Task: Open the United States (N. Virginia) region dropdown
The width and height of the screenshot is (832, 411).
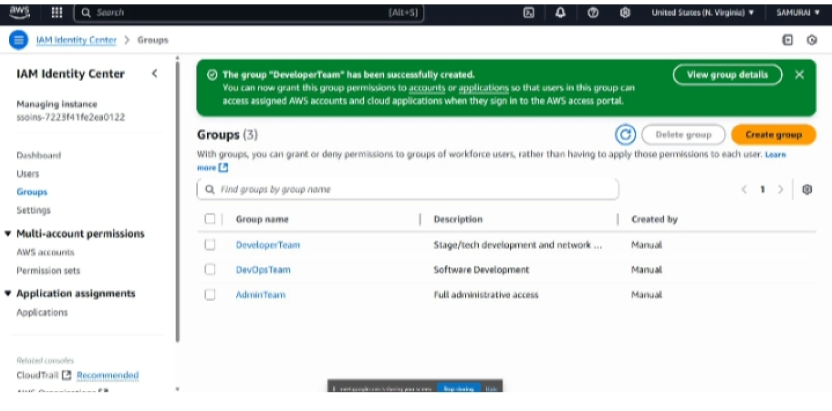Action: tap(703, 13)
